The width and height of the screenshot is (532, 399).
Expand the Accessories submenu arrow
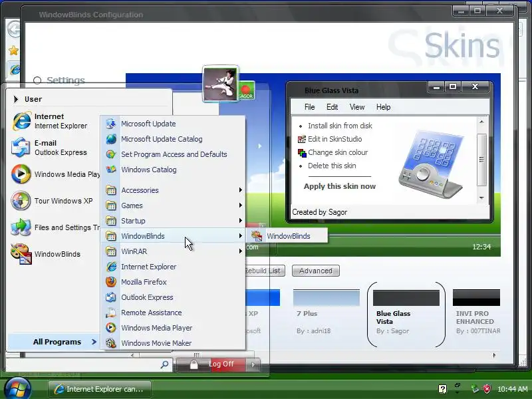click(x=240, y=190)
